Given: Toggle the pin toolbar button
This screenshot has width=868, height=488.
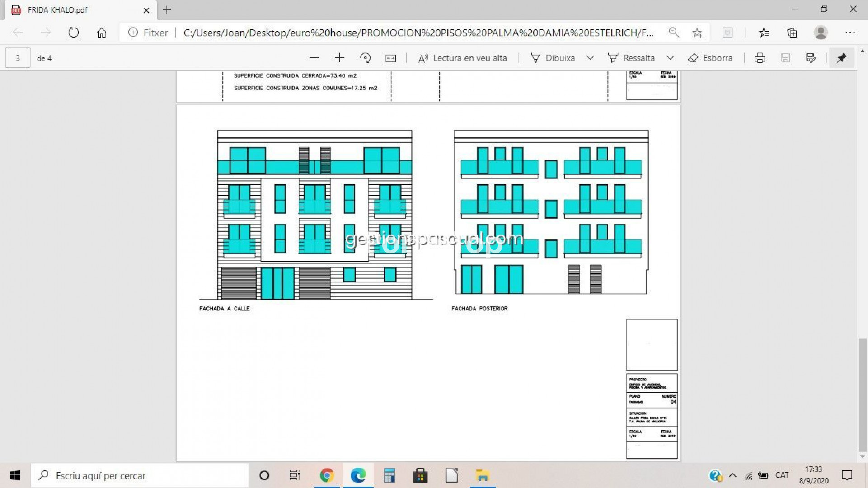Looking at the screenshot, I should click(841, 58).
